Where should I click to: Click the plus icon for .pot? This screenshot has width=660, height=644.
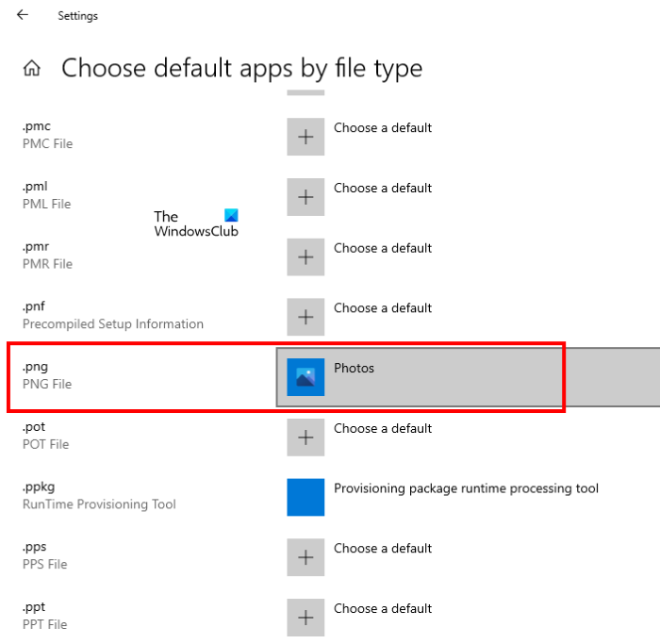click(305, 437)
